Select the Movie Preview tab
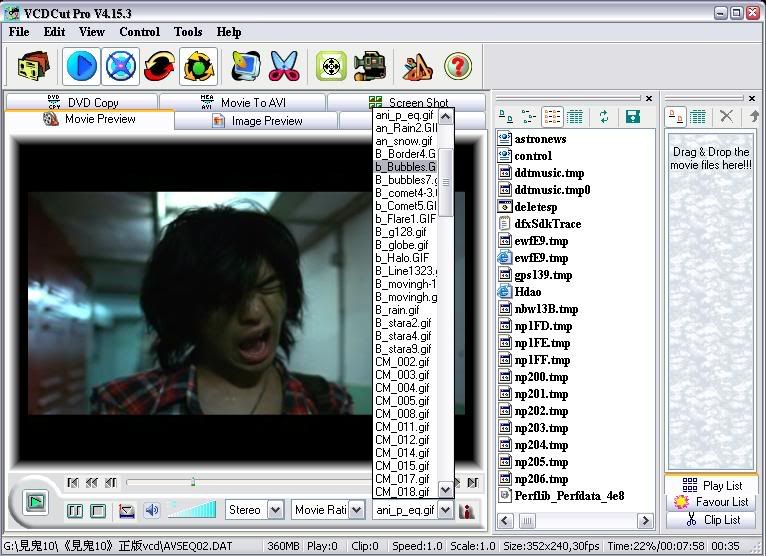This screenshot has width=766, height=556. pyautogui.click(x=89, y=119)
